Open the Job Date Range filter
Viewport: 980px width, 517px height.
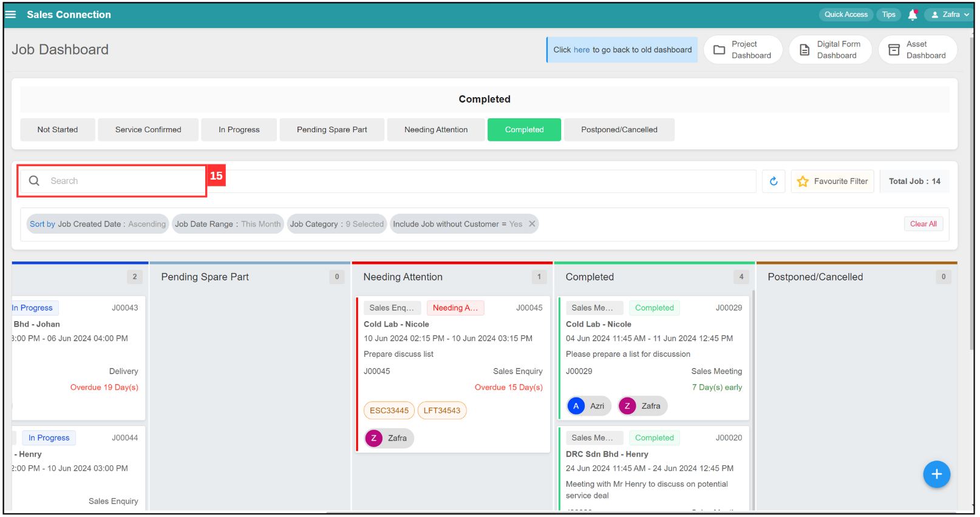[228, 224]
